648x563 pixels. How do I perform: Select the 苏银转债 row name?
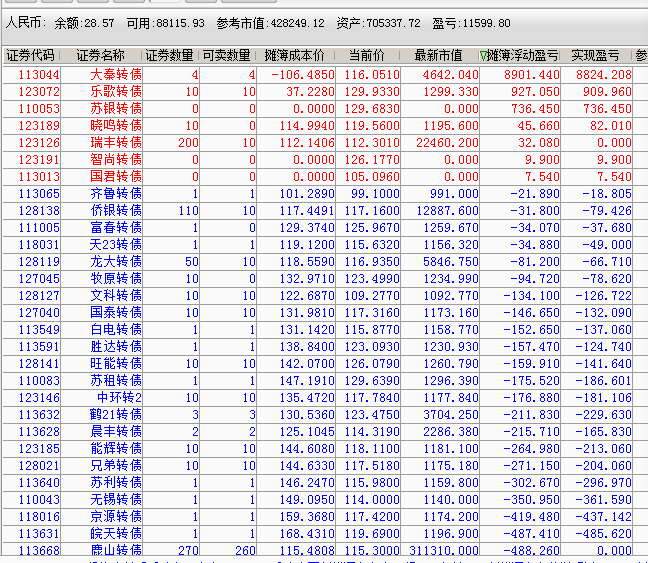click(x=116, y=109)
